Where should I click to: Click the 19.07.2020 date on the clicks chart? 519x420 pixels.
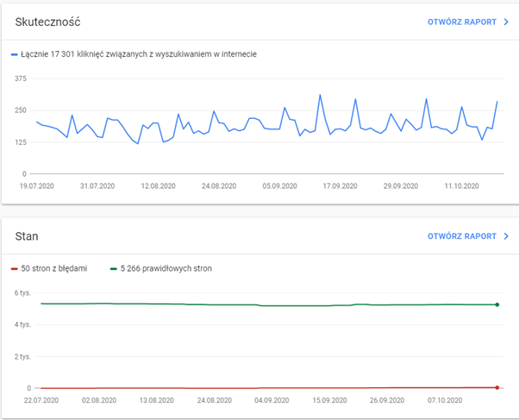(35, 185)
